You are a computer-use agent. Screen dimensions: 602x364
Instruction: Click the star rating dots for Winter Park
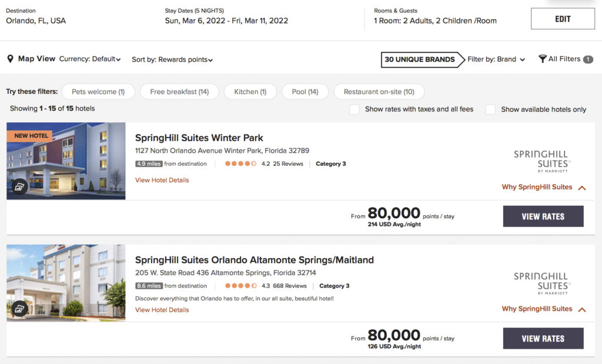point(240,163)
